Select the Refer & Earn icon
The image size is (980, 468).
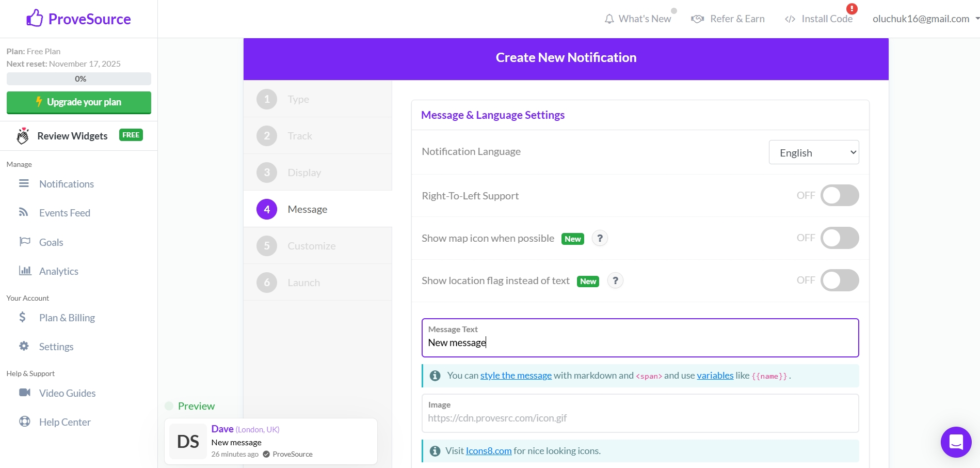[697, 19]
